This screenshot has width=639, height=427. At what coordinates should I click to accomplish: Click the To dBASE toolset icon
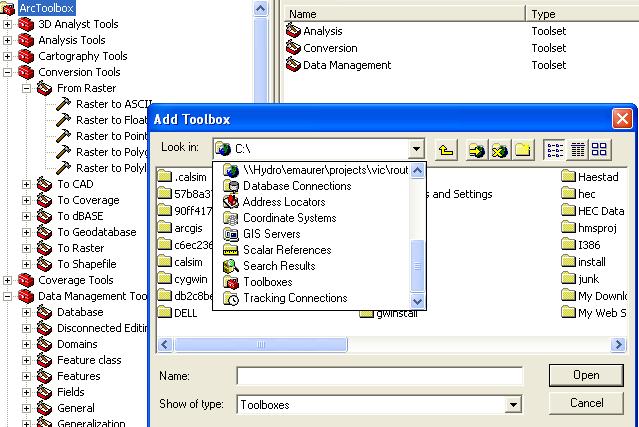pos(44,216)
